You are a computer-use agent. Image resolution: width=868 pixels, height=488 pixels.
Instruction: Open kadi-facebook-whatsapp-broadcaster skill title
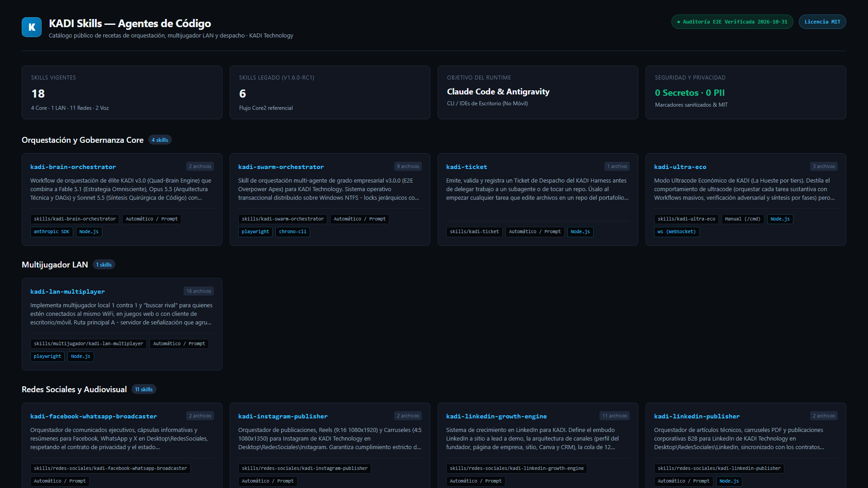94,416
